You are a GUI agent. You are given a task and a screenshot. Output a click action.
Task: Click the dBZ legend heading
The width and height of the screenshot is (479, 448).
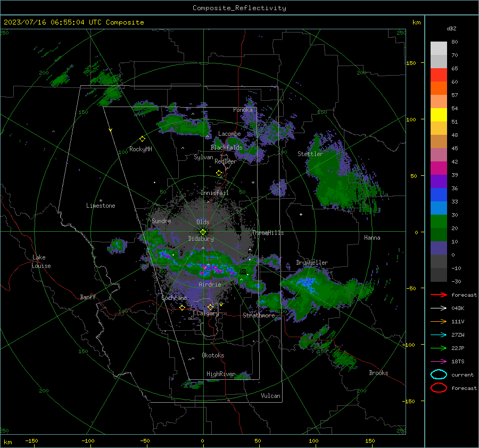451,28
